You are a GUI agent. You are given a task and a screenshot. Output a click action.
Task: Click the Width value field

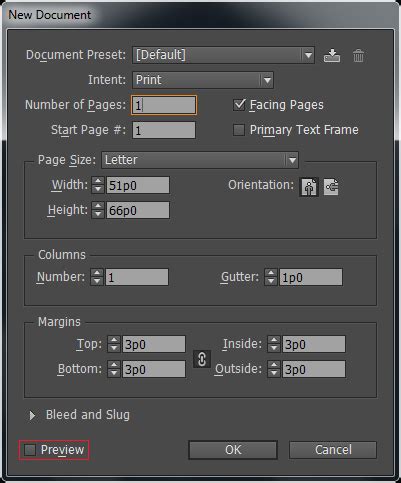[x=138, y=185]
